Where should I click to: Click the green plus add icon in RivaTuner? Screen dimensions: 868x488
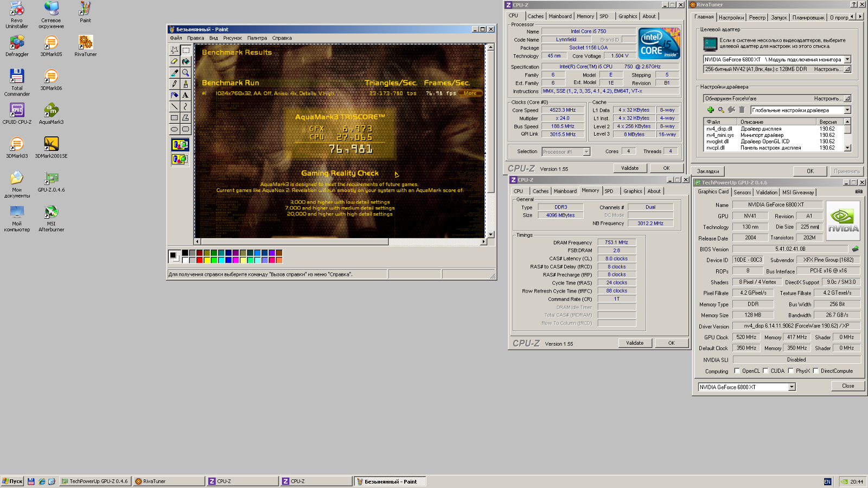711,110
